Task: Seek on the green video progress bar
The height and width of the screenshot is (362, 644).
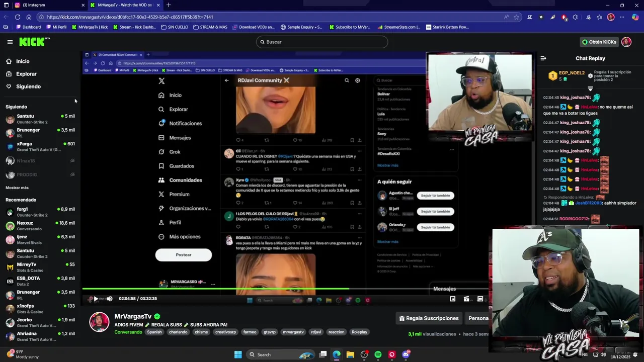Action: (285, 289)
